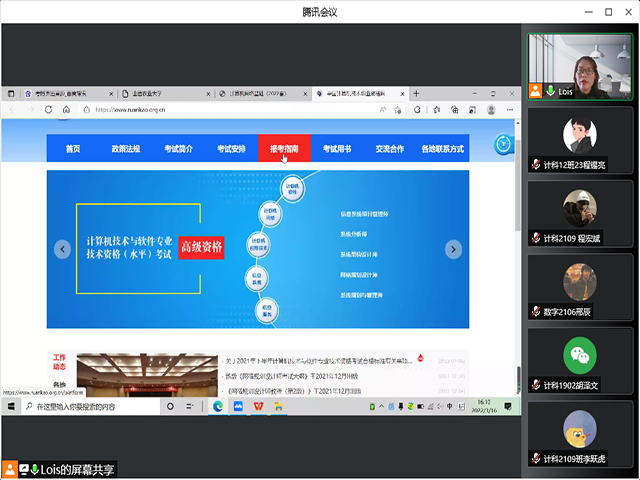Click the banner's next slide arrow
Screen dimensions: 640x480
pos(453,249)
